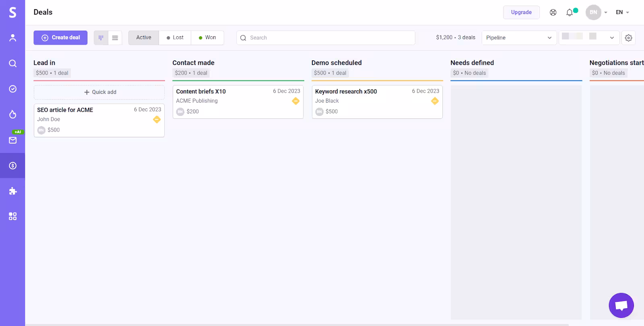The image size is (644, 326).
Task: Open the contacts icon in sidebar
Action: point(12,38)
